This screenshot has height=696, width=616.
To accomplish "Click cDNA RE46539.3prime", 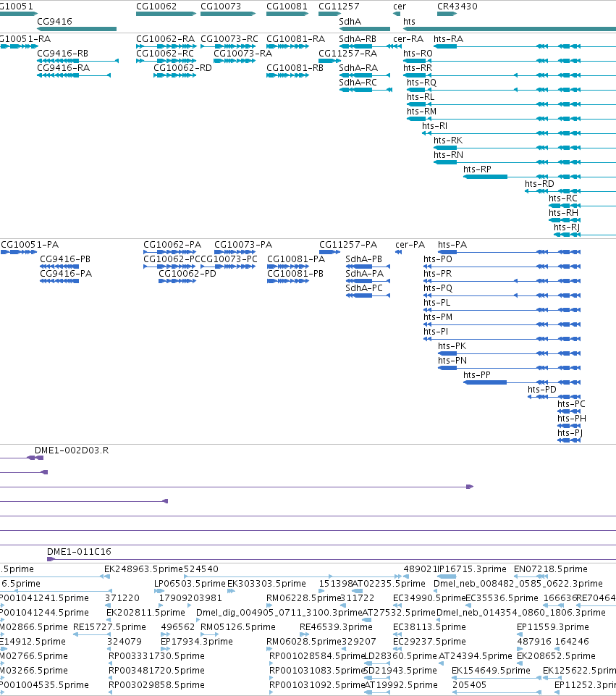I will 336,626.
